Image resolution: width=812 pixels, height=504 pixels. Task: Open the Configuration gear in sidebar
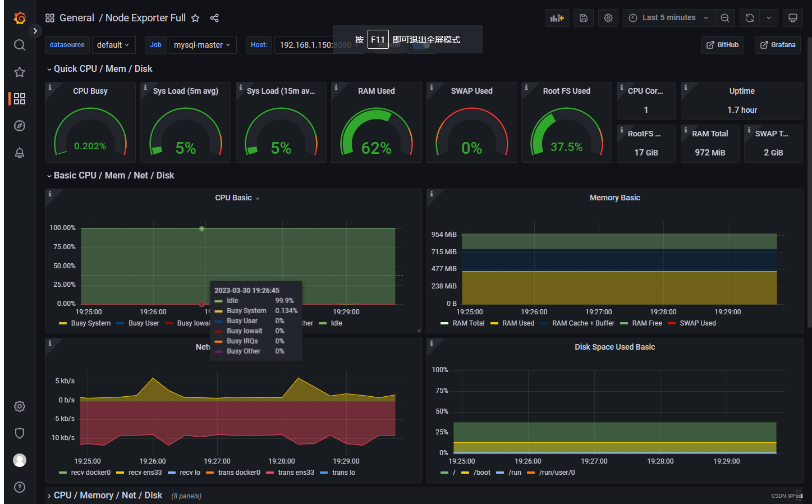20,406
